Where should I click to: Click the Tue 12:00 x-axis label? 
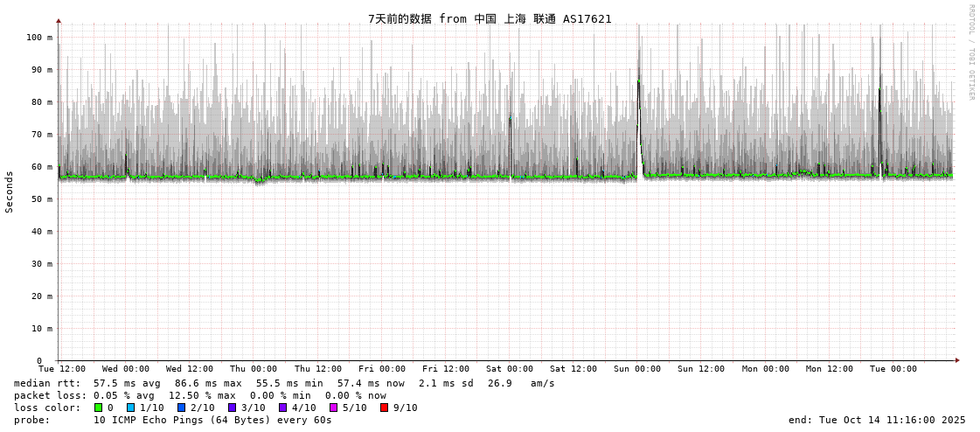(62, 369)
